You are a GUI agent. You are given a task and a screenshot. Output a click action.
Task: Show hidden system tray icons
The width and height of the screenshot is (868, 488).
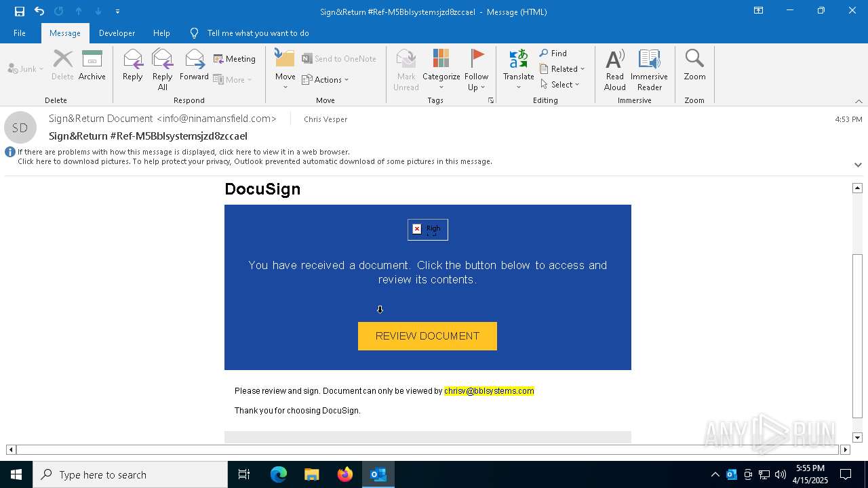coord(715,474)
